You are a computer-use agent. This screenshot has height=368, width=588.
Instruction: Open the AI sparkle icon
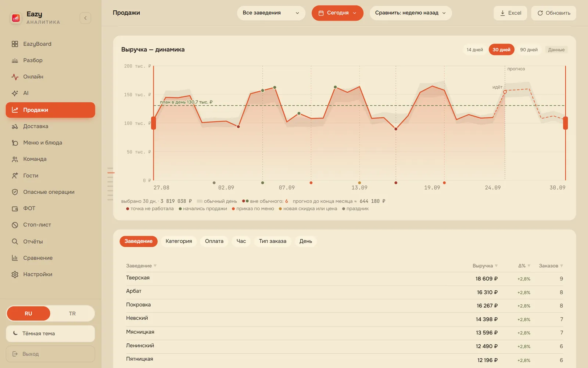(15, 93)
